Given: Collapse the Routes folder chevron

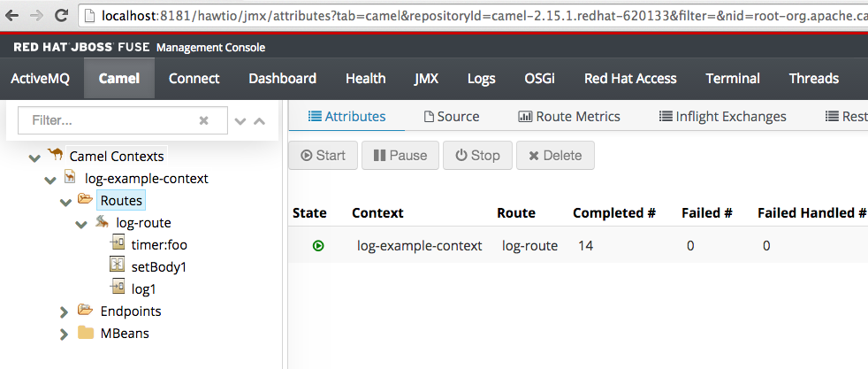Looking at the screenshot, I should coord(66,203).
